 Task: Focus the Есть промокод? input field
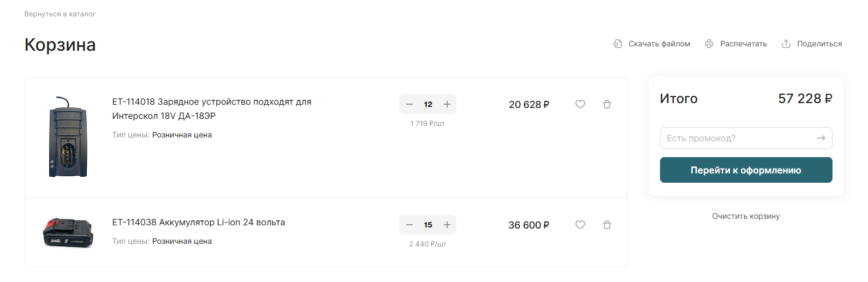pos(737,138)
